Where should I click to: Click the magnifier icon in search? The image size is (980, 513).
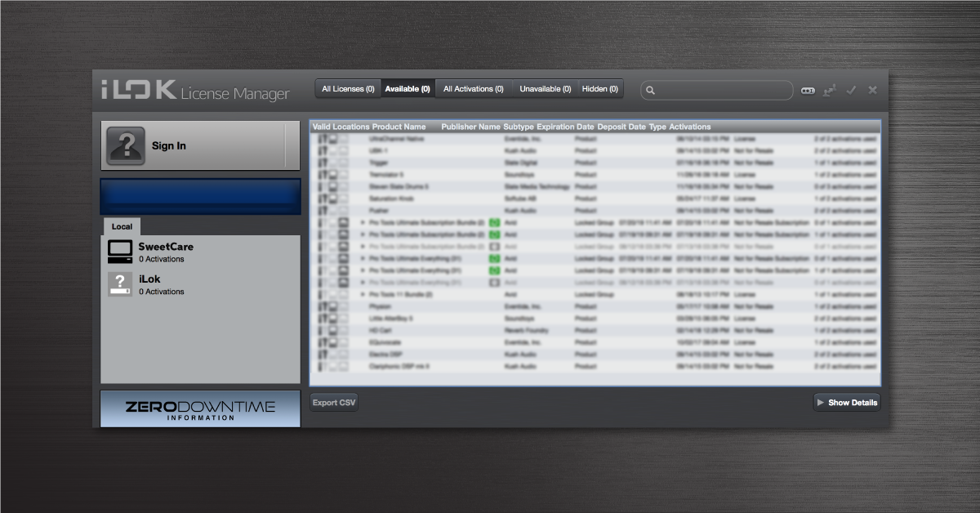(651, 91)
